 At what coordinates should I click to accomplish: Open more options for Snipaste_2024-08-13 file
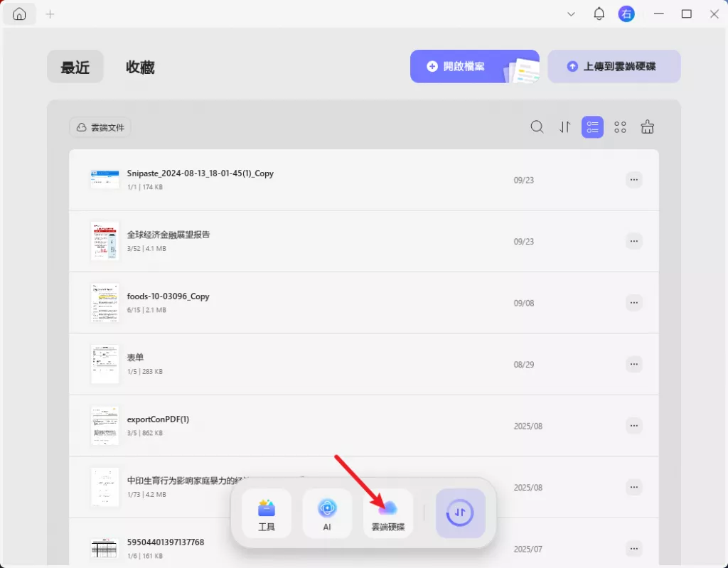click(633, 180)
